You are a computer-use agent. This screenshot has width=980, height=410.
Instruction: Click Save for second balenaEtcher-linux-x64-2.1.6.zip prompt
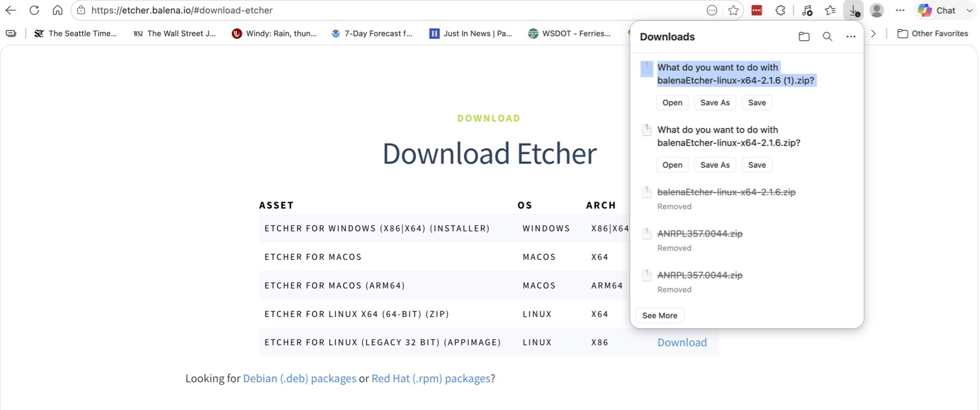click(x=757, y=165)
